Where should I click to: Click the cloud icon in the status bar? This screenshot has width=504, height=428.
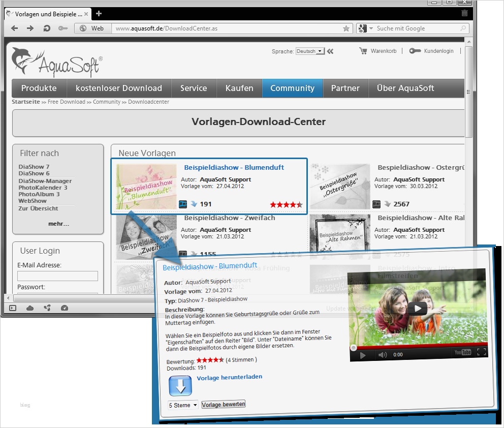[30, 308]
